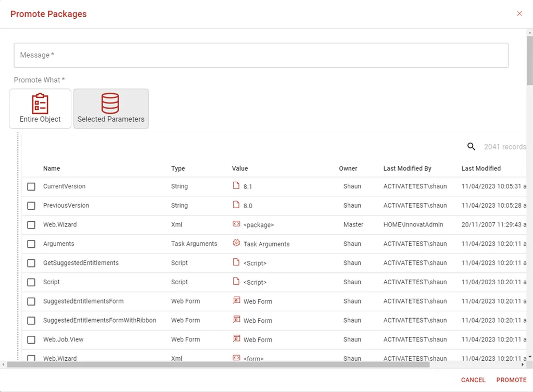Click the gear icon in the Arguments row
The image size is (533, 392).
[x=236, y=243]
